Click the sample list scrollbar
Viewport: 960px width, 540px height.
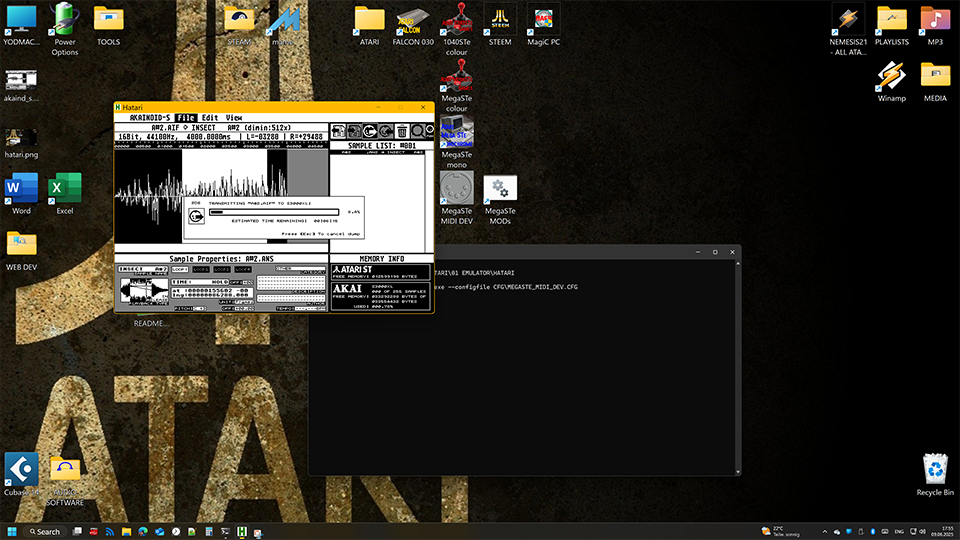429,201
